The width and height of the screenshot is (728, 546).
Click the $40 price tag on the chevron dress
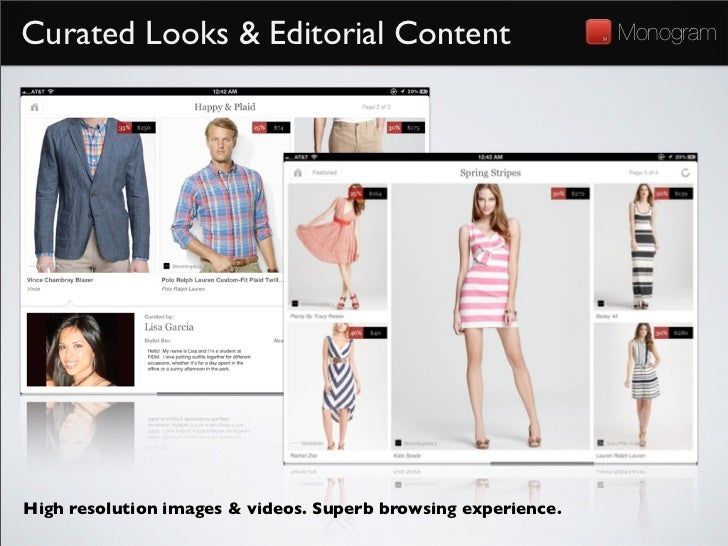[x=368, y=333]
